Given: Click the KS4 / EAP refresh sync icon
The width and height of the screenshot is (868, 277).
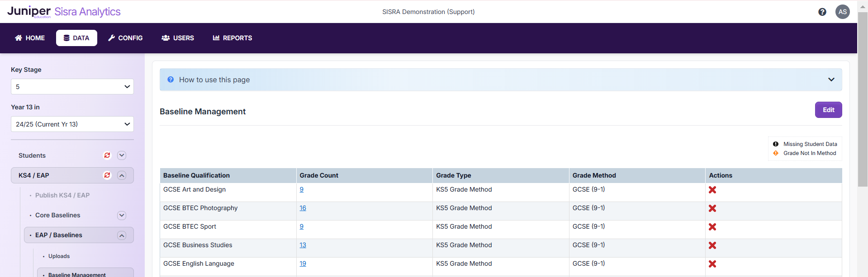Looking at the screenshot, I should (x=107, y=175).
